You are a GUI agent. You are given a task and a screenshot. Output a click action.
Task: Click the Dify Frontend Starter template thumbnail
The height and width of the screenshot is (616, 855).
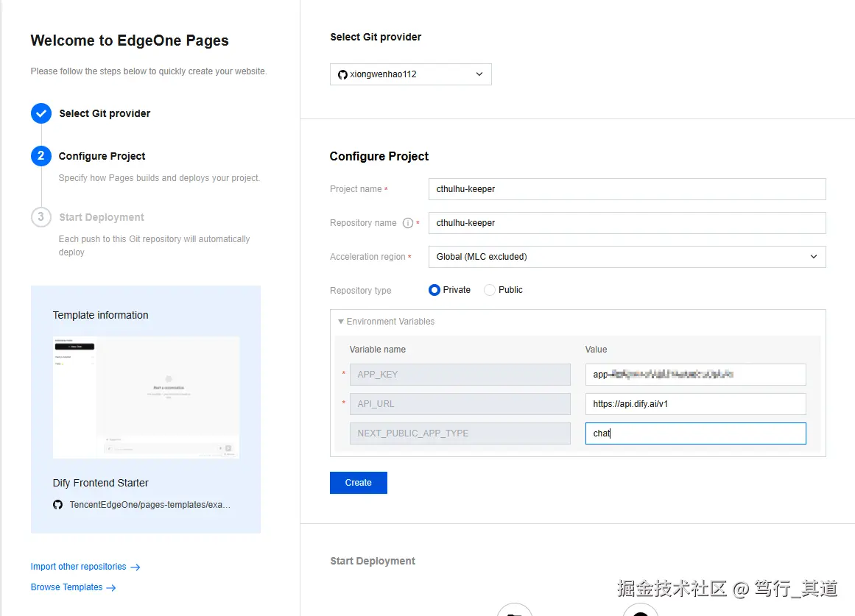click(146, 397)
